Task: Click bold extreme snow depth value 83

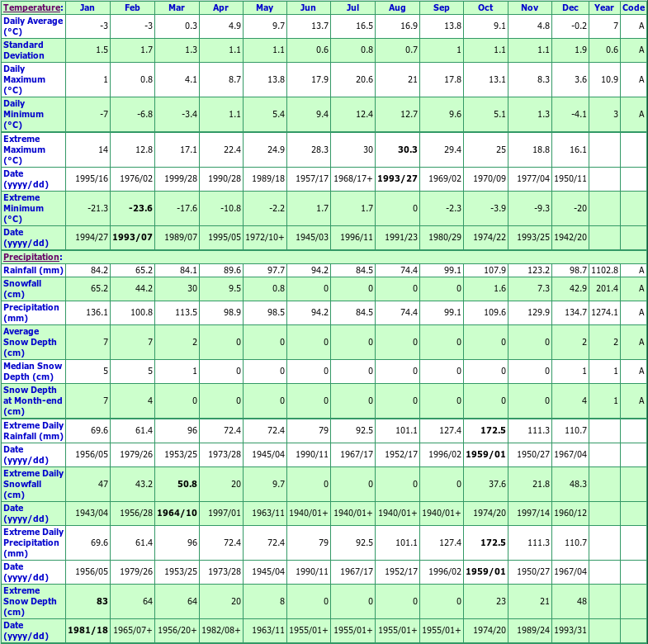Action: [x=102, y=601]
